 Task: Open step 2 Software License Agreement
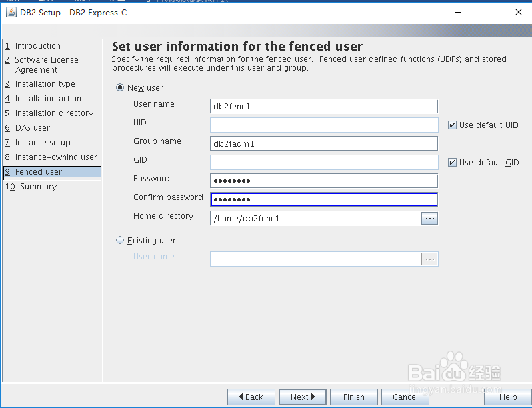[x=41, y=65]
